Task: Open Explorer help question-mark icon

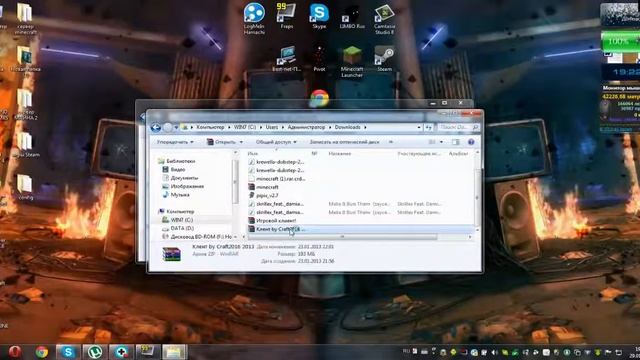Action: click(471, 142)
